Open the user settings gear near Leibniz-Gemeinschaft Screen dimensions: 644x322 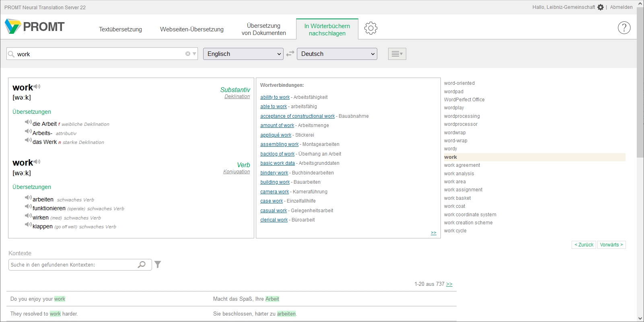pos(601,7)
